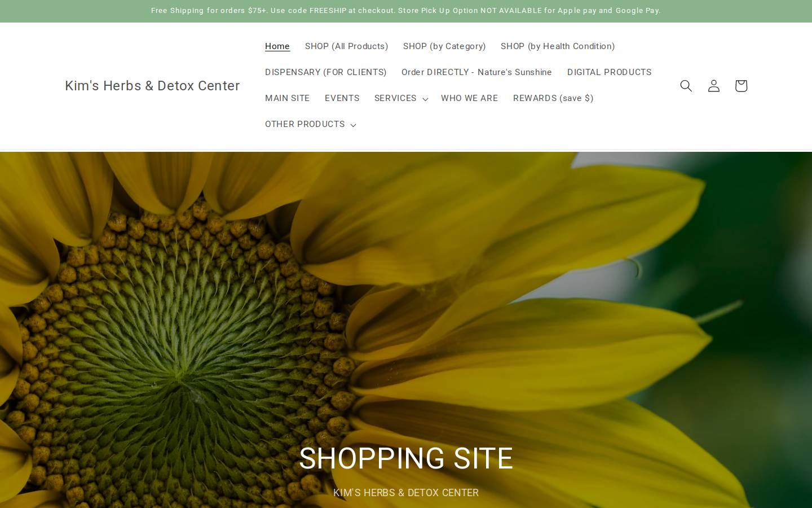Expand the OTHER PRODUCTS dropdown chevron
This screenshot has width=812, height=508.
[x=353, y=125]
